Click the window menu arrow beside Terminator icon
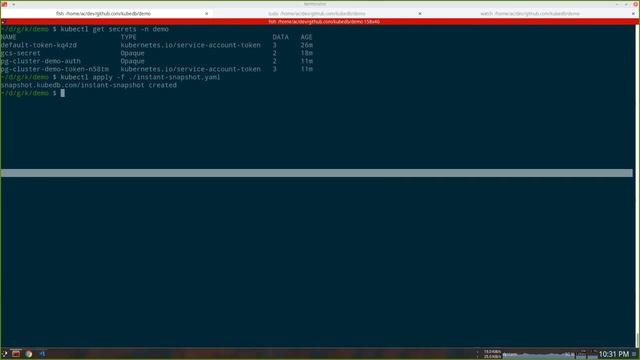The width and height of the screenshot is (640, 360). pyautogui.click(x=13, y=4)
